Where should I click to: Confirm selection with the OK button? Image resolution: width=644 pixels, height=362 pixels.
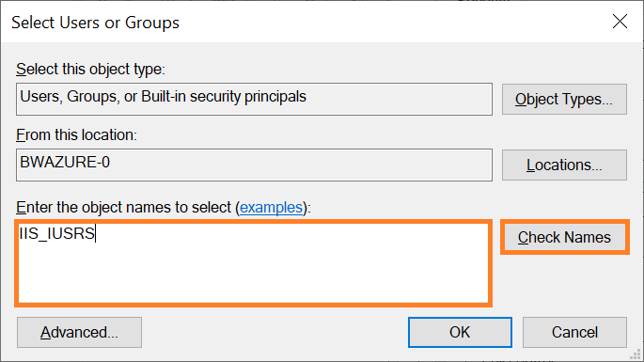[460, 333]
